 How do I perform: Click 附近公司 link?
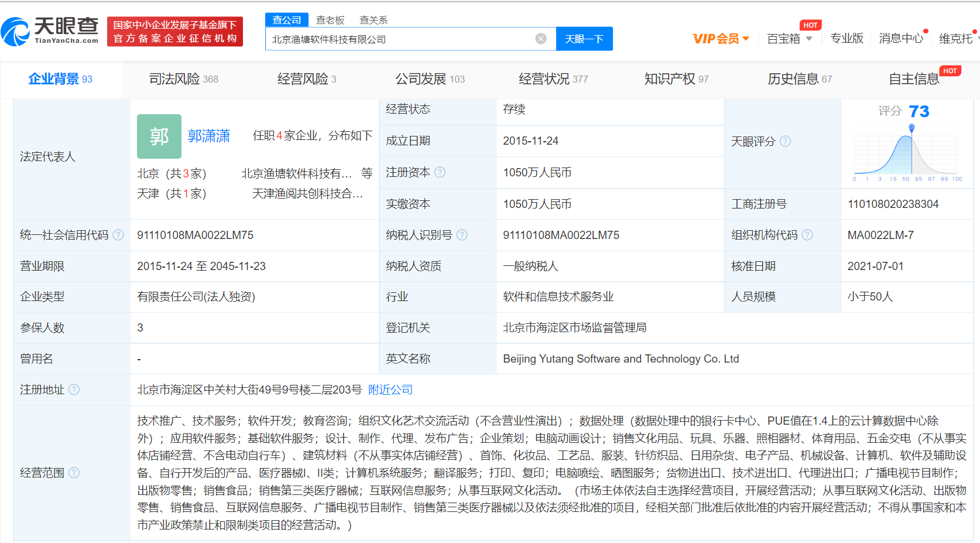(x=390, y=390)
